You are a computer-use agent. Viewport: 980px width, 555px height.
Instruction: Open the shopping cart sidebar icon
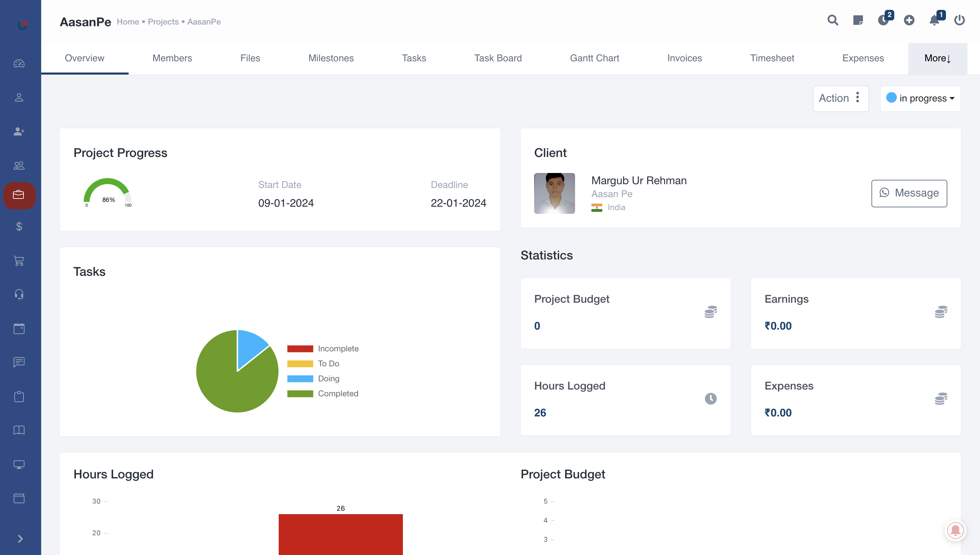pos(19,261)
